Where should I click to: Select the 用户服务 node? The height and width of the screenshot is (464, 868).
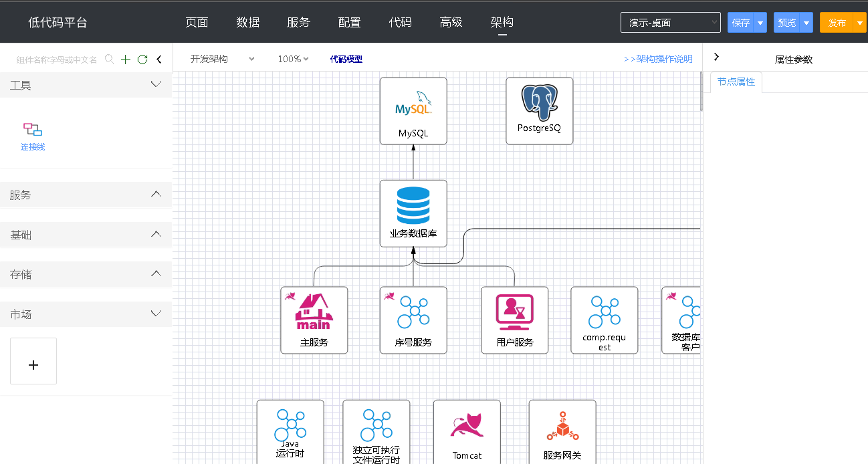click(515, 320)
